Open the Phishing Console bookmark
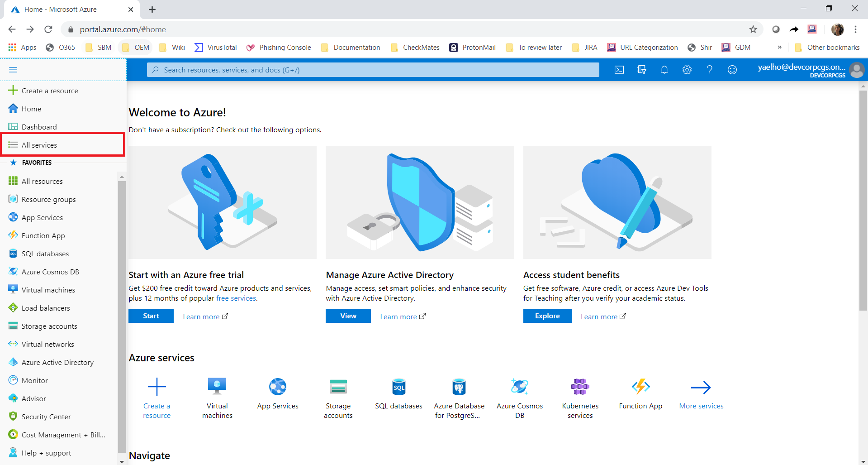 click(279, 48)
